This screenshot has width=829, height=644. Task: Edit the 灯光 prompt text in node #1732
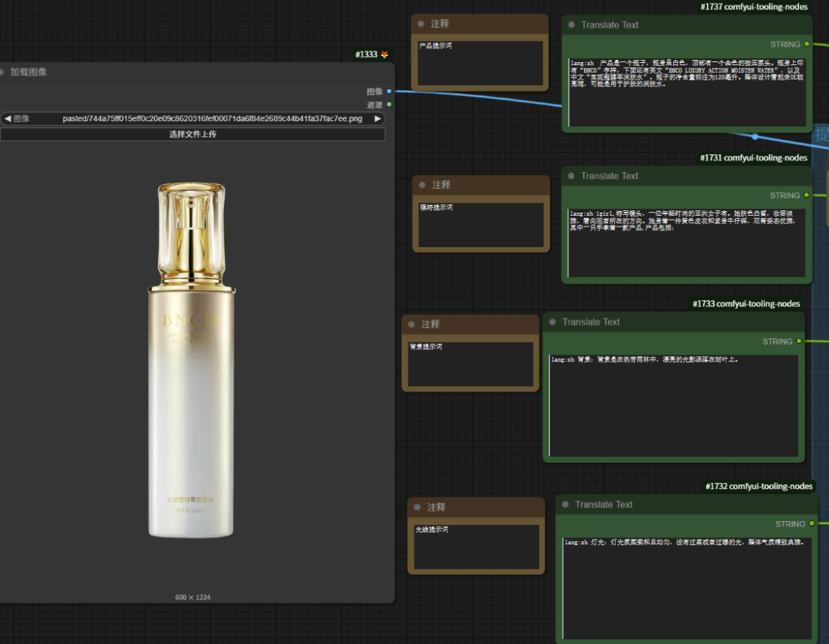(687, 588)
